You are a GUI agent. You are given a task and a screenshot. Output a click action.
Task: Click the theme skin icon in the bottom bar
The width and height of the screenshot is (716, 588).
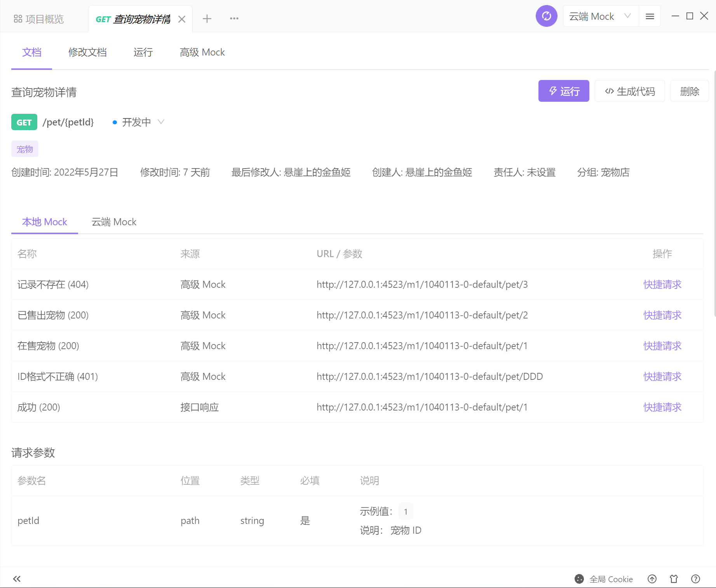pos(674,579)
